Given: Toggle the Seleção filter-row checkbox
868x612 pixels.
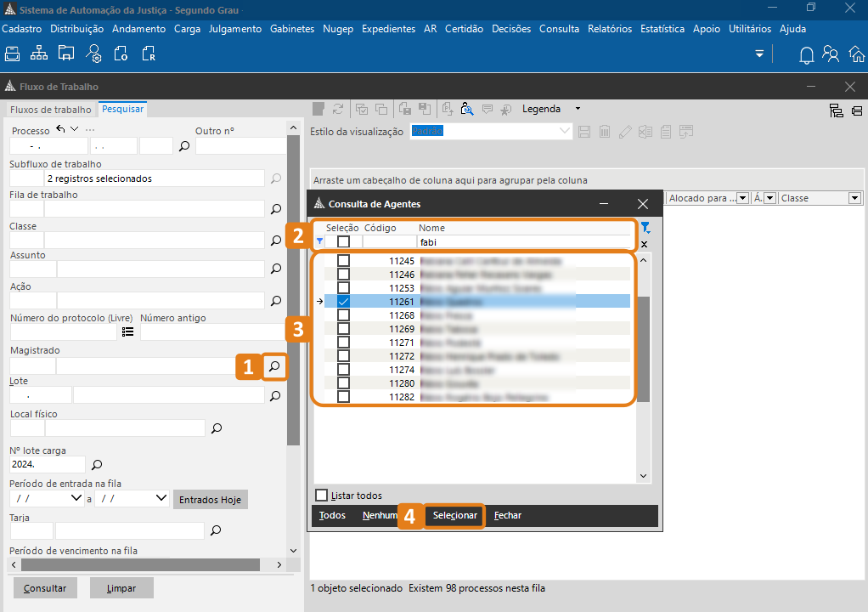Looking at the screenshot, I should 344,241.
